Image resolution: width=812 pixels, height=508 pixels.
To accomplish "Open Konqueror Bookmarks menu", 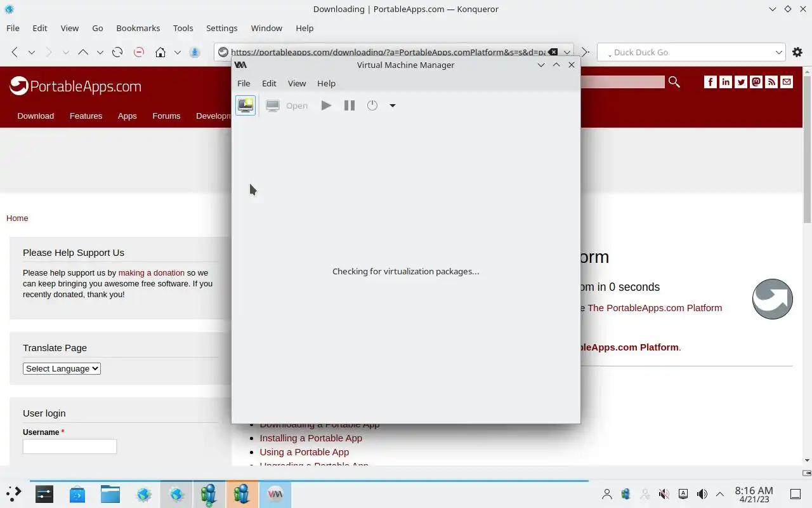I will [x=138, y=28].
